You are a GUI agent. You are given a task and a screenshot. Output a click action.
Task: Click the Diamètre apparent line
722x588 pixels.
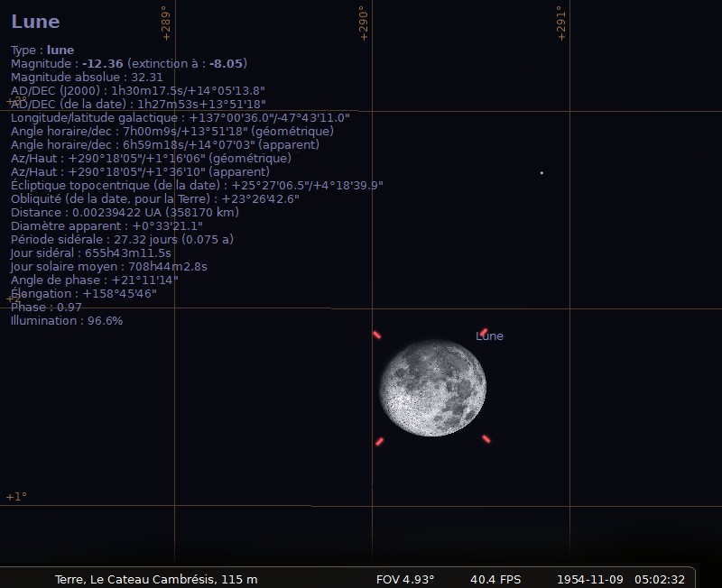(x=106, y=225)
